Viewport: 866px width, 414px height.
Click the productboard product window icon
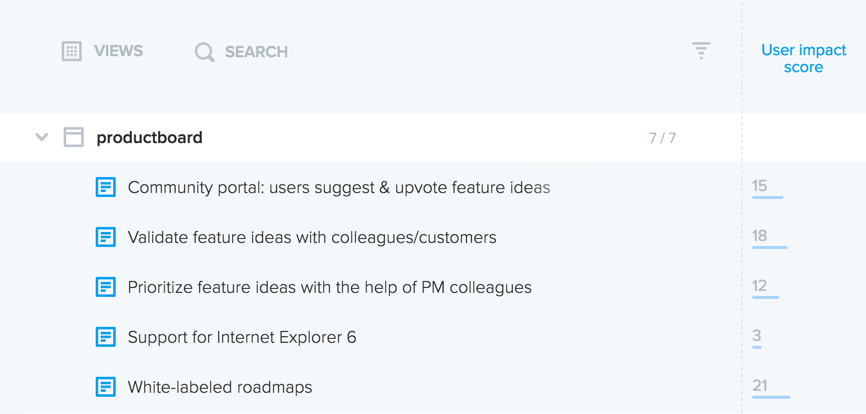click(74, 137)
